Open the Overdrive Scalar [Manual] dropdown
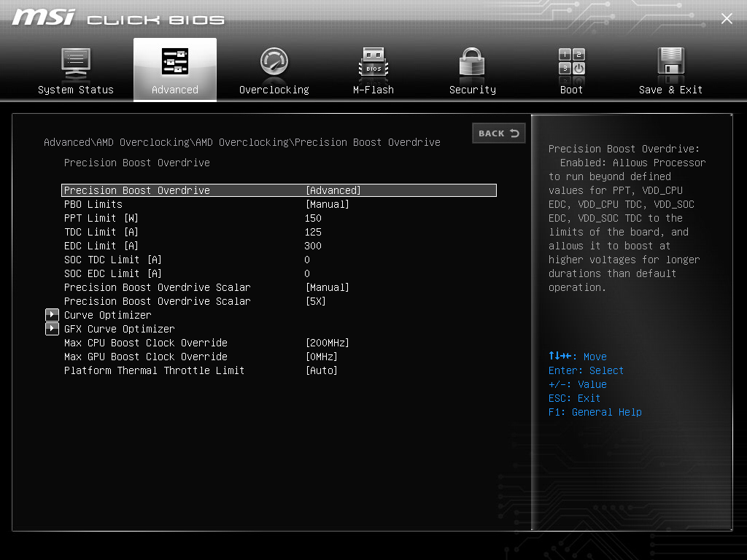 [328, 287]
